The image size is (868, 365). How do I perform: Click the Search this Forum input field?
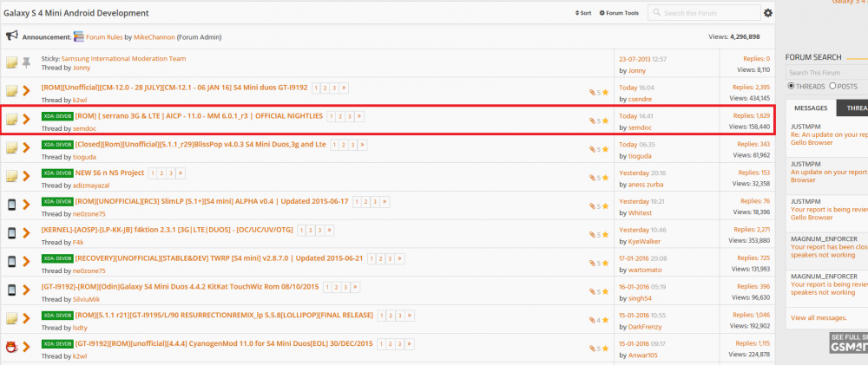click(707, 13)
